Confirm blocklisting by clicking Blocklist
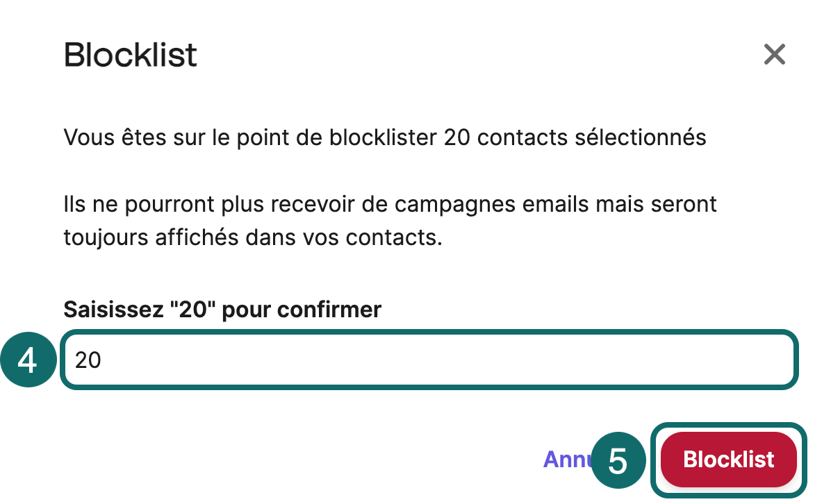This screenshot has width=831, height=504. click(x=727, y=460)
